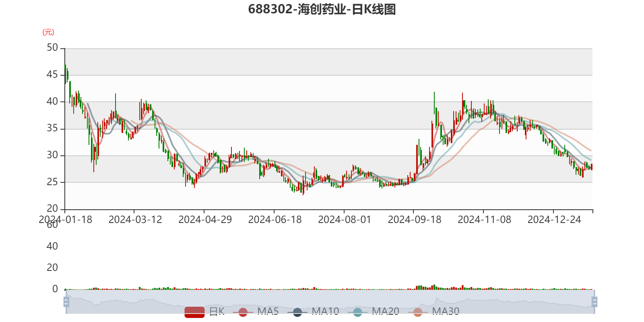Image resolution: width=644 pixels, height=322 pixels.
Task: Click the tall green candle peaking near 42 in late September
Action: [x=434, y=103]
